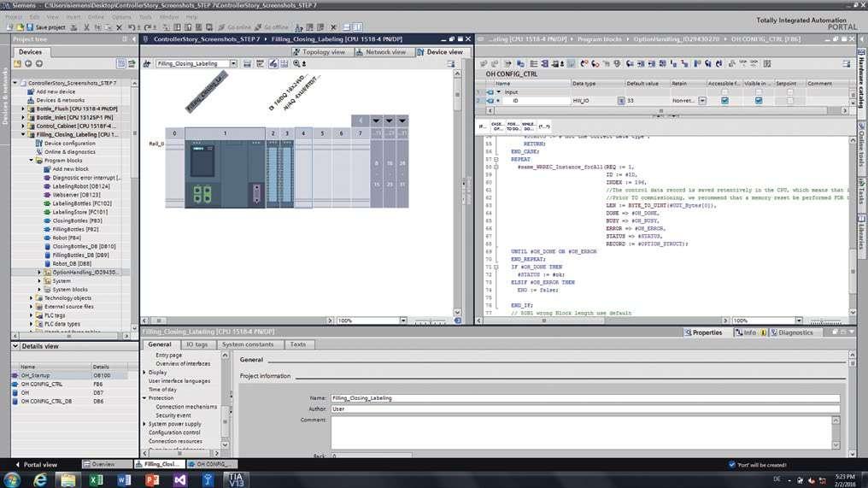The image size is (868, 488).
Task: Click Go offline in the toolbar
Action: pyautogui.click(x=272, y=27)
